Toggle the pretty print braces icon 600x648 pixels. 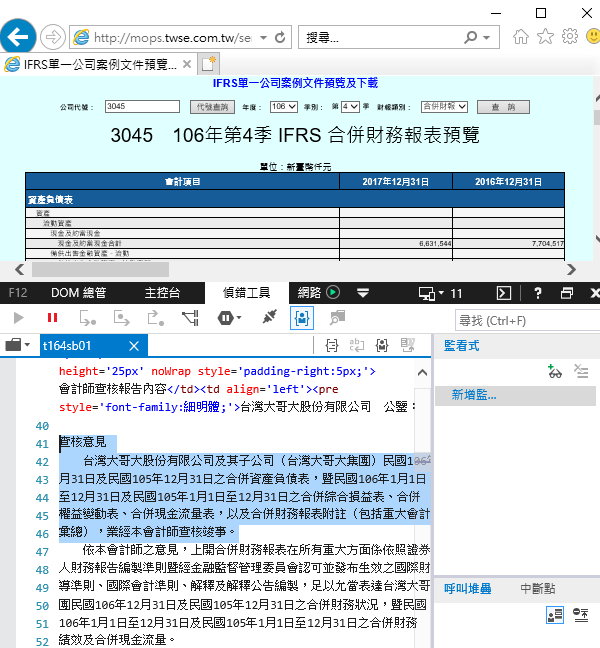click(332, 345)
